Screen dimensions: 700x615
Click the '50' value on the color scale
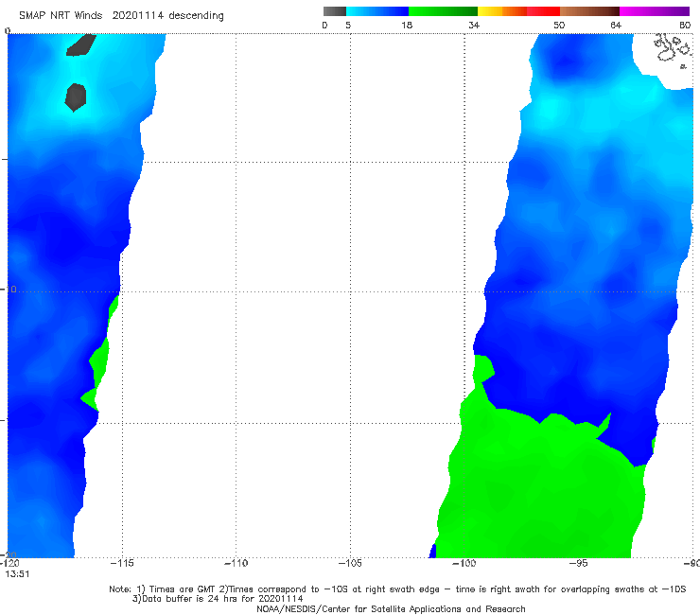pyautogui.click(x=559, y=25)
